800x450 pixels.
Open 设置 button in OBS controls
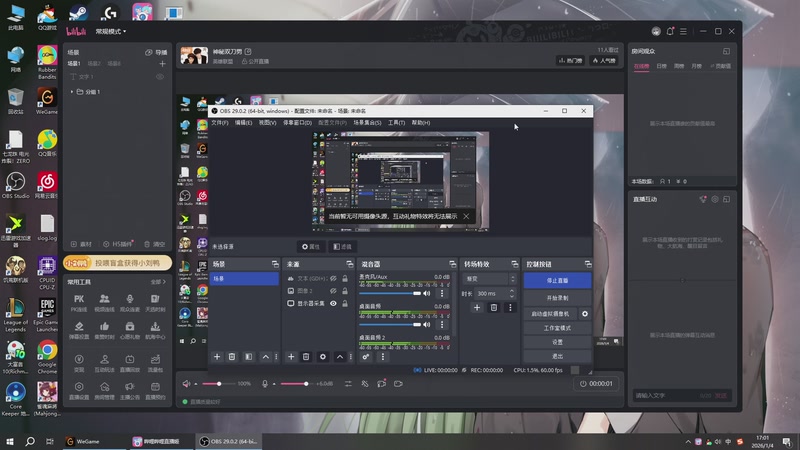[557, 342]
